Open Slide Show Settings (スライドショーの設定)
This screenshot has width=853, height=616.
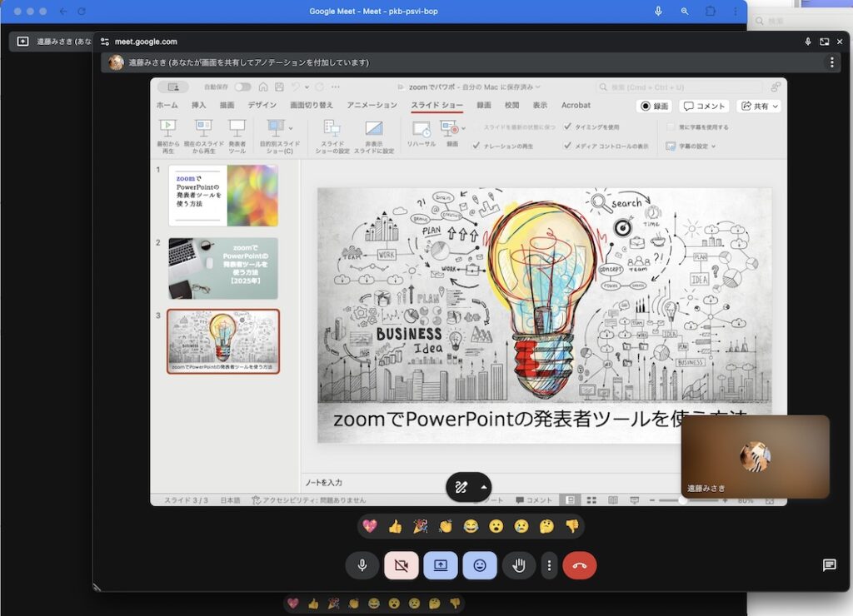pyautogui.click(x=332, y=136)
